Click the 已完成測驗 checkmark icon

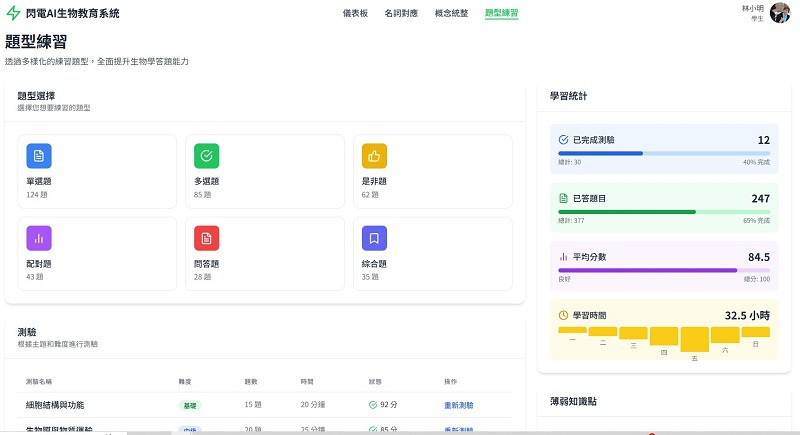coord(563,140)
